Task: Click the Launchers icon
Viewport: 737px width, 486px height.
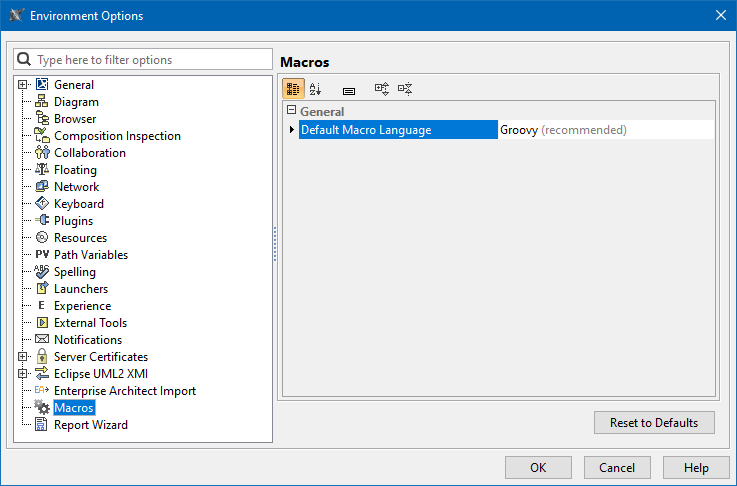Action: pos(42,288)
